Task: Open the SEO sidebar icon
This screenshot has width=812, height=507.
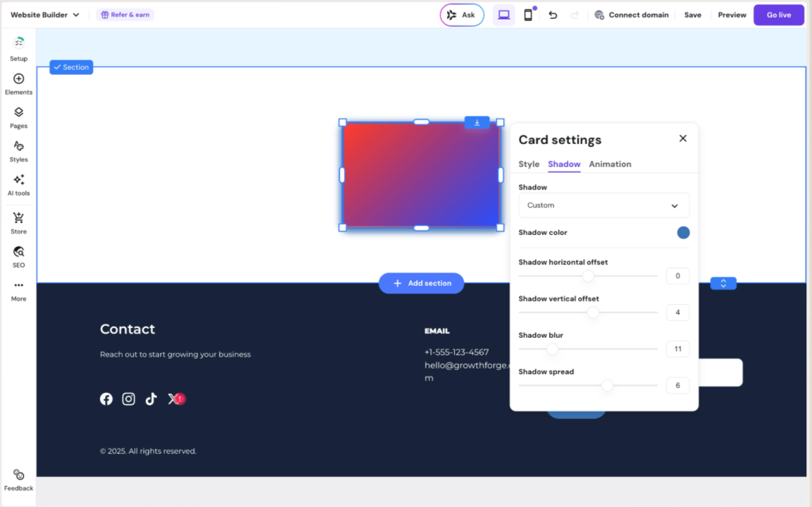Action: (19, 256)
